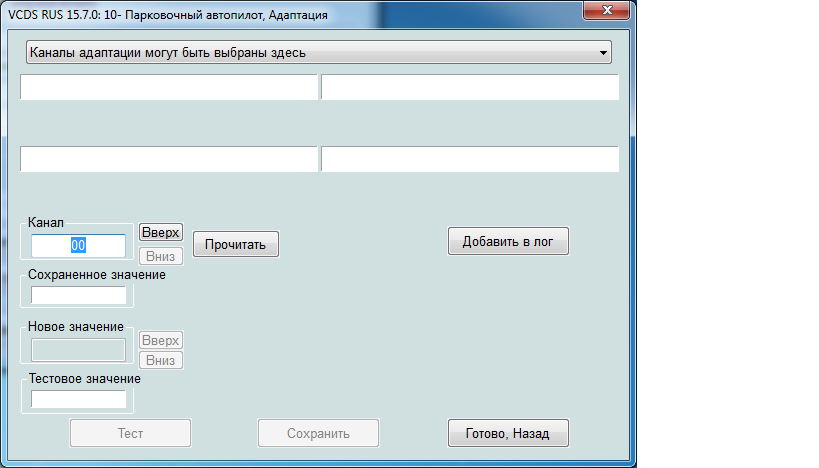
Task: Click the Сохраненное значение field
Action: [79, 295]
